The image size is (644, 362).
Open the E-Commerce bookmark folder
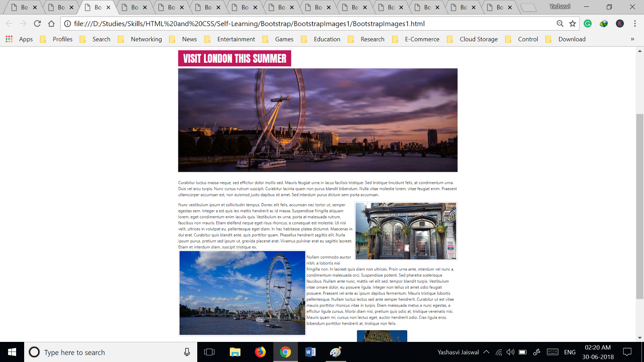tap(416, 39)
